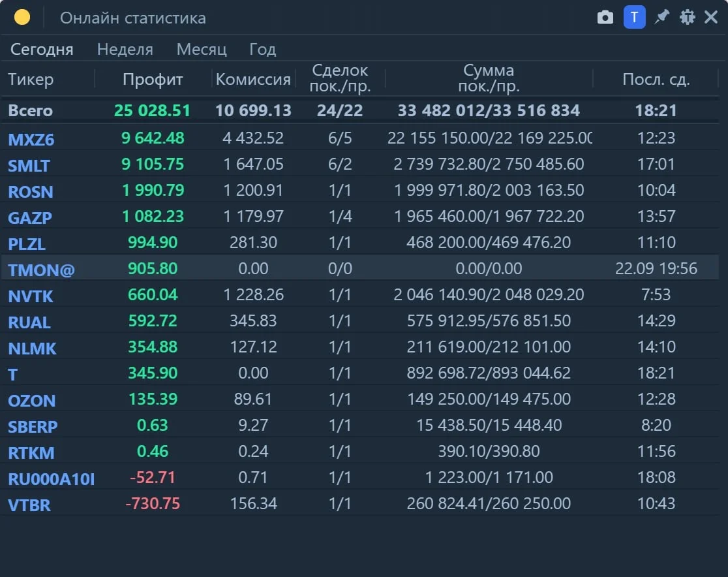This screenshot has width=728, height=577.
Task: Open the NLMK ticker link
Action: click(x=32, y=348)
